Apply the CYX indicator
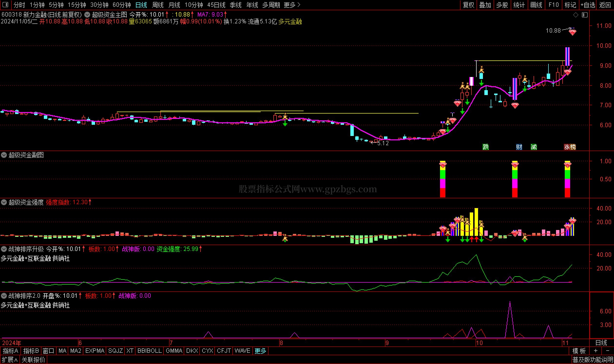The image size is (614, 364). point(207,351)
